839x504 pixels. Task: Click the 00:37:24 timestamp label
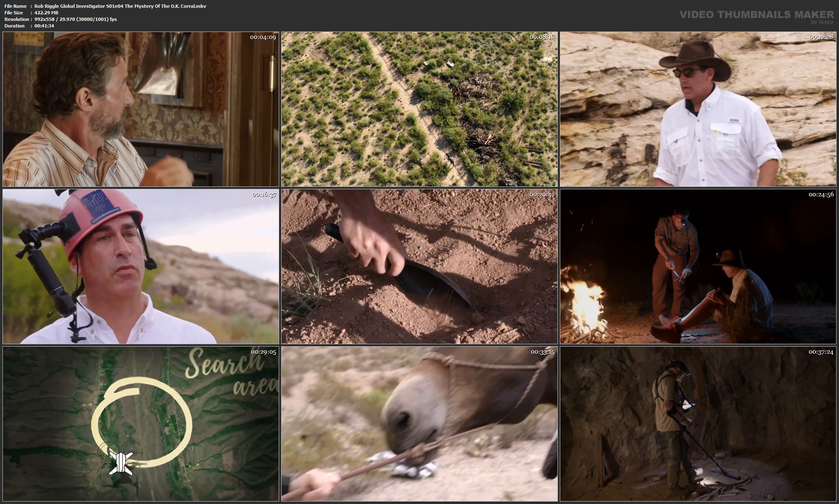821,352
